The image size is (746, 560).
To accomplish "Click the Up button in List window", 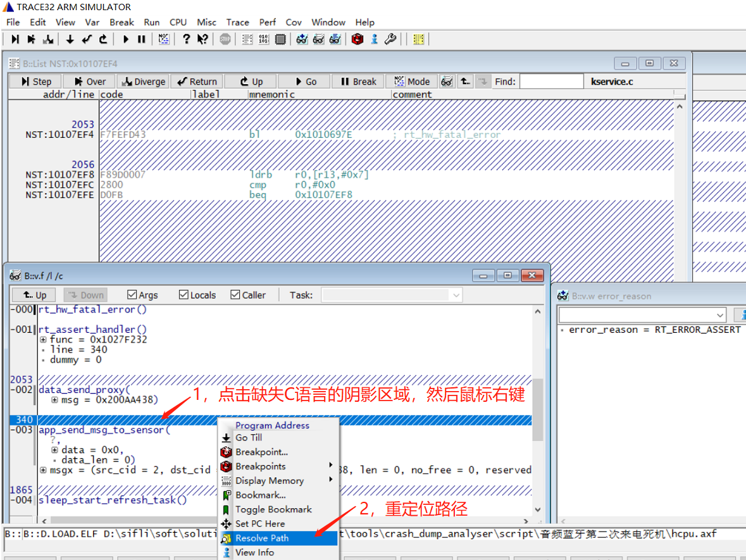I will tap(251, 82).
